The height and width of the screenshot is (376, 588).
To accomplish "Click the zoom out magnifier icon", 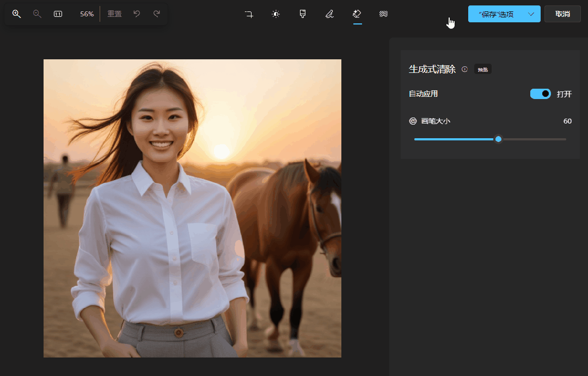I will click(37, 14).
